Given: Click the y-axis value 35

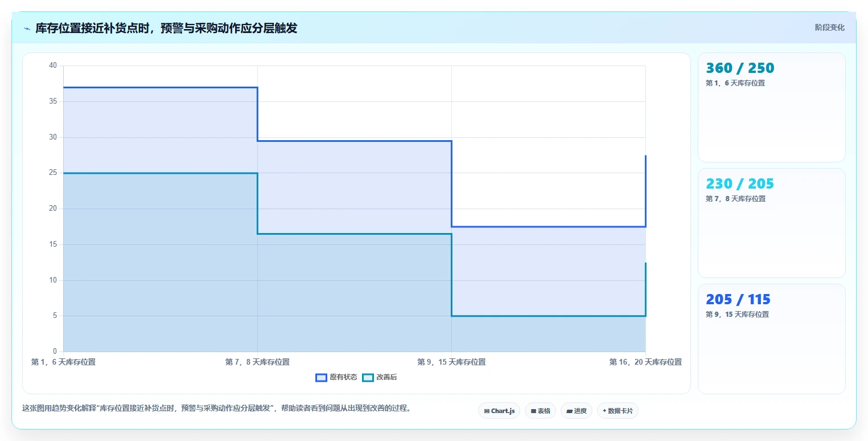Looking at the screenshot, I should tap(53, 101).
